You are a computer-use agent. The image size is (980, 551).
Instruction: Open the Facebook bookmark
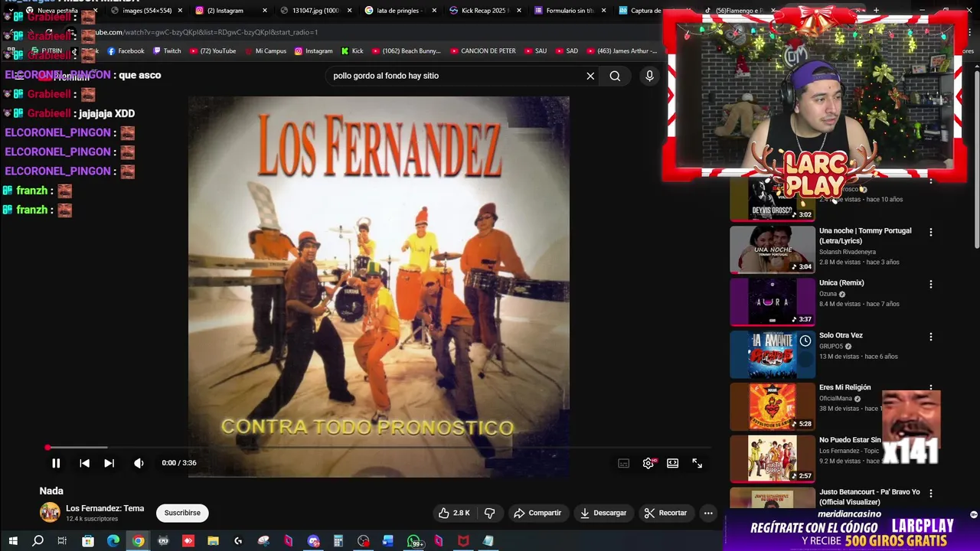pos(126,51)
